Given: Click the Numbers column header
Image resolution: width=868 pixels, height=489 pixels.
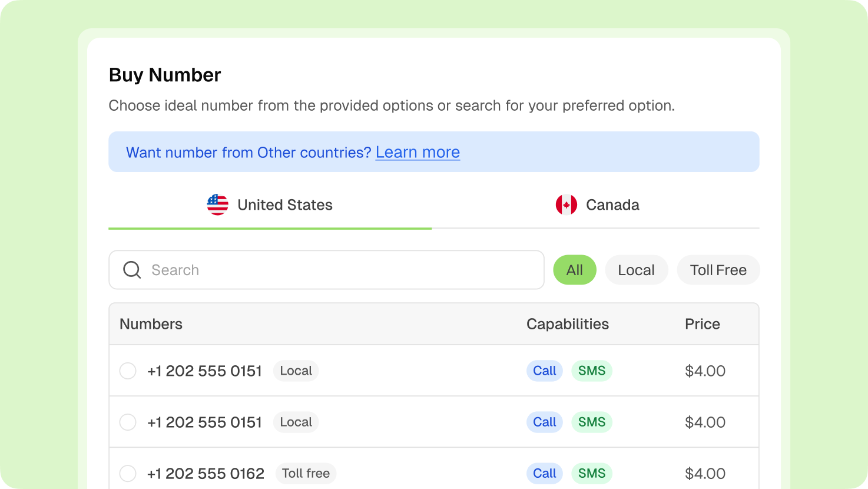Looking at the screenshot, I should click(151, 324).
